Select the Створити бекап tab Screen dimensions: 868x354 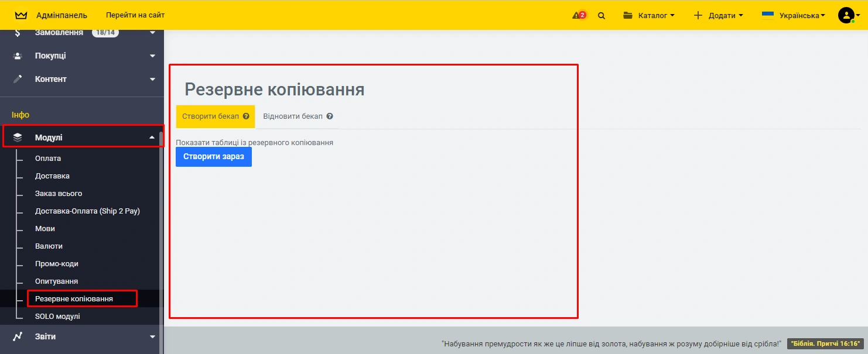point(211,116)
